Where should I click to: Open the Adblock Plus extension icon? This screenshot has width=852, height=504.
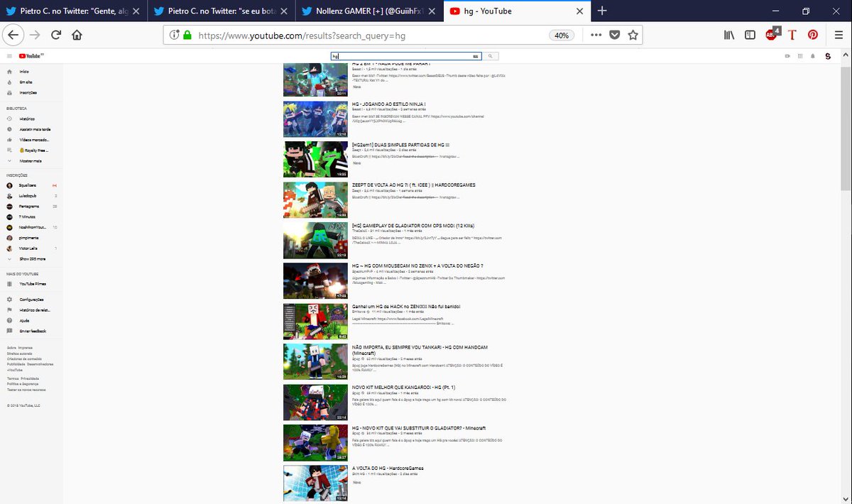tap(772, 35)
